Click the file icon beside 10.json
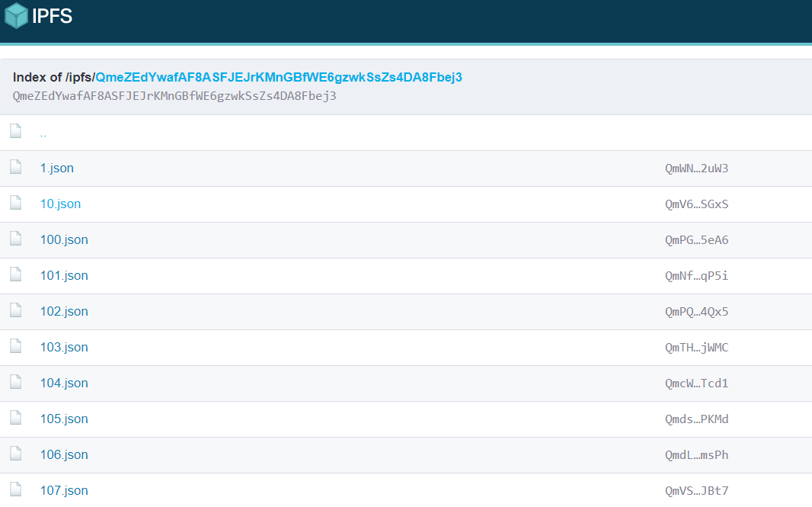This screenshot has height=507, width=812. (x=15, y=204)
